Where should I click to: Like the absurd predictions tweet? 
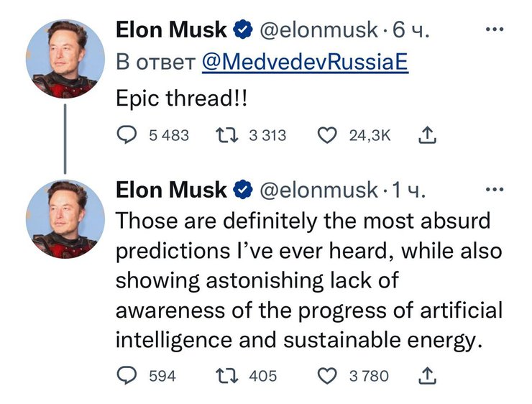[x=328, y=375]
